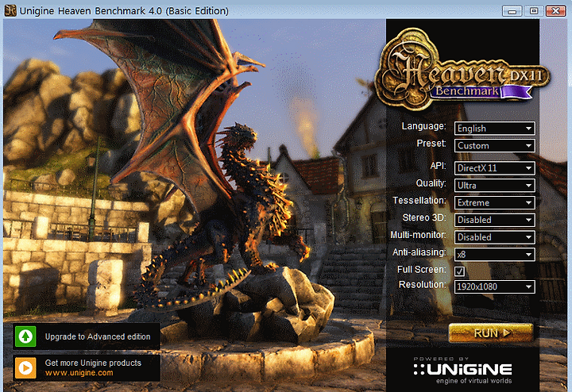Click the Quality label
The width and height of the screenshot is (572, 392).
pos(431,183)
